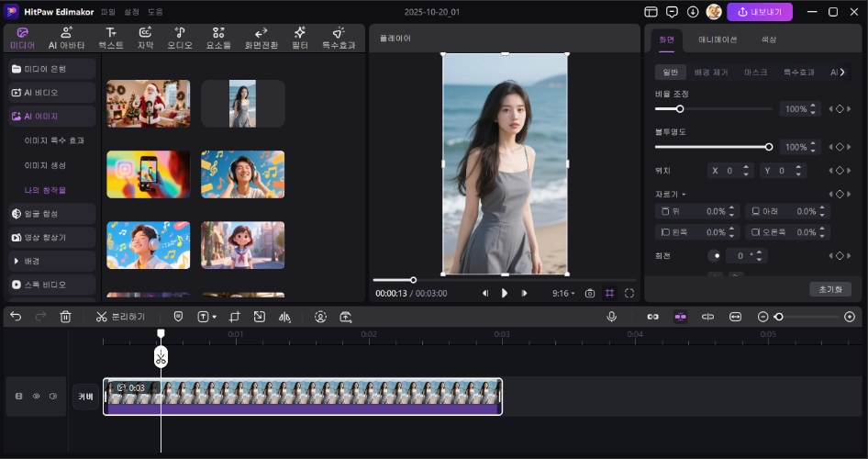The image size is (868, 459).
Task: Open the 필터 filter tool
Action: (x=300, y=39)
